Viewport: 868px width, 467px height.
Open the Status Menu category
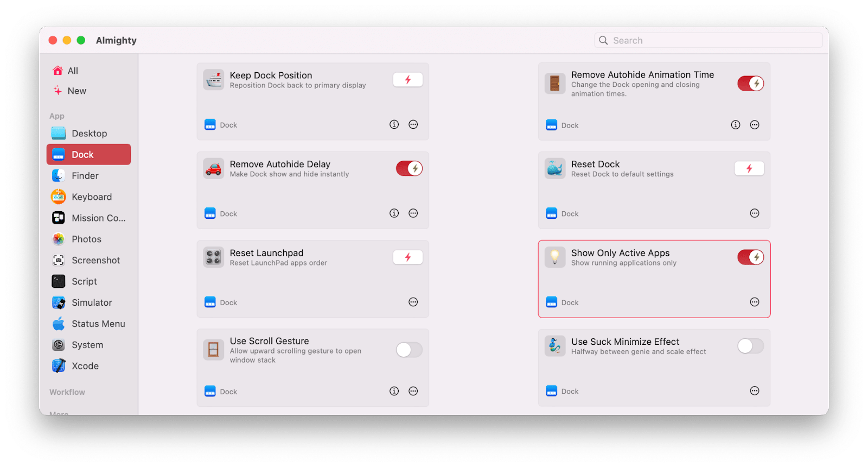[88, 324]
